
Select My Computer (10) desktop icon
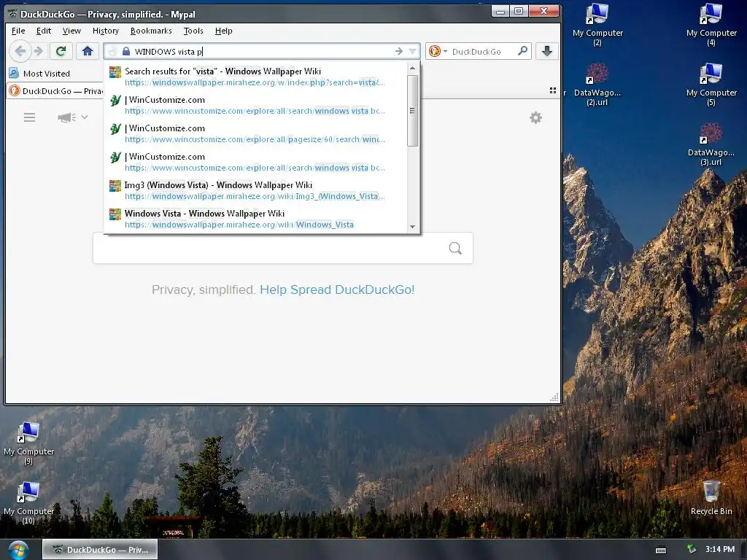click(28, 502)
